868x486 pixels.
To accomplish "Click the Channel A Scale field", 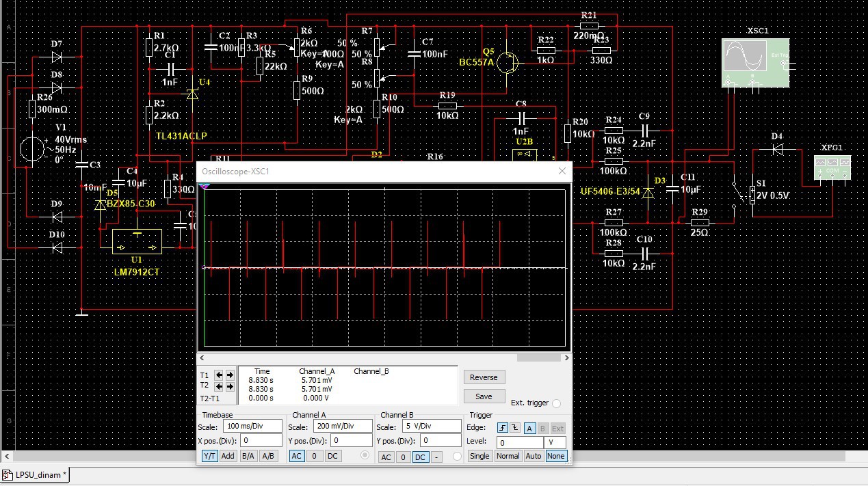I will click(343, 426).
